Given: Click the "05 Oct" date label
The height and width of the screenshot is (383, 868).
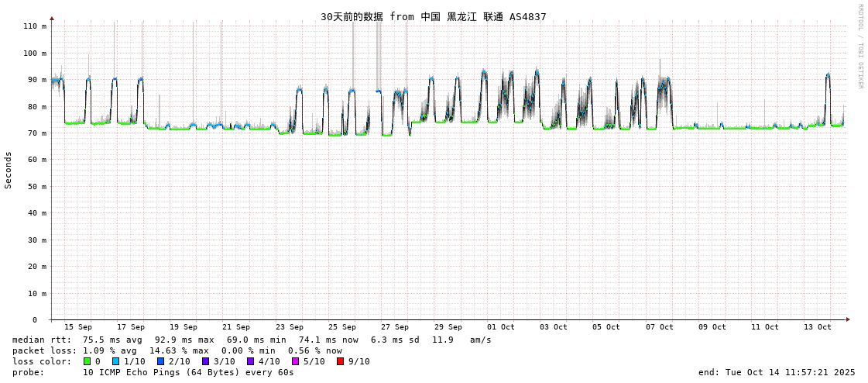Looking at the screenshot, I should (606, 327).
